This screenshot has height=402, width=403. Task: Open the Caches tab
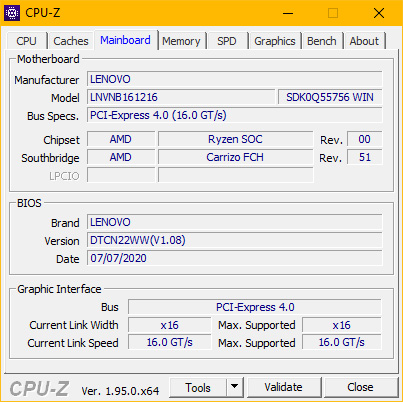click(x=71, y=41)
